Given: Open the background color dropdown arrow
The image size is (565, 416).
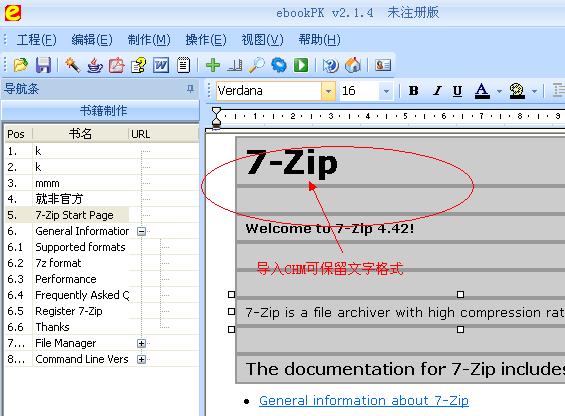Looking at the screenshot, I should [x=534, y=91].
